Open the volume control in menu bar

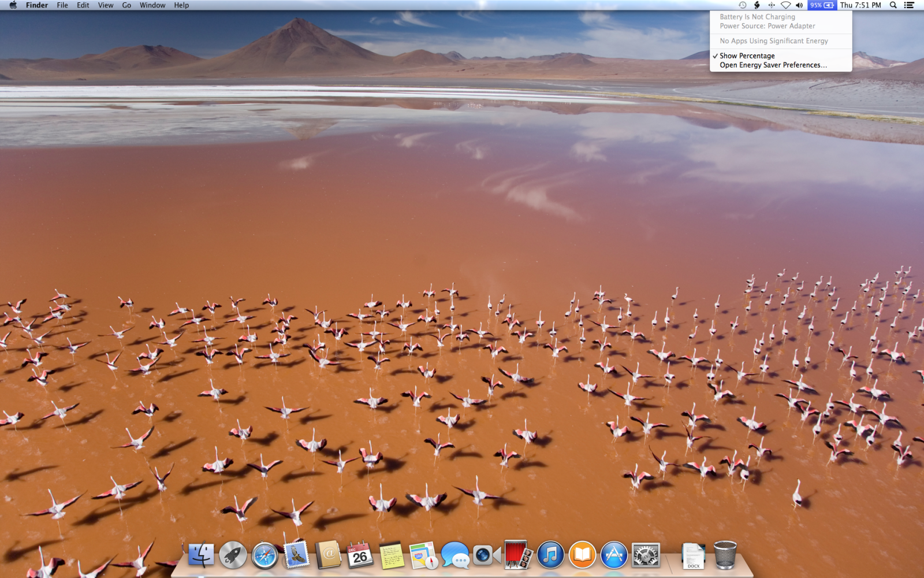tap(799, 5)
